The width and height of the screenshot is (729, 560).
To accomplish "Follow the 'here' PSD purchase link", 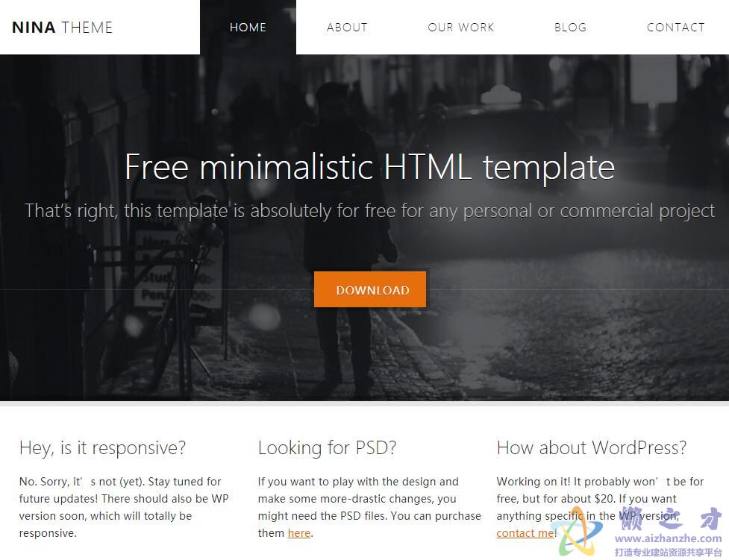I will point(299,533).
